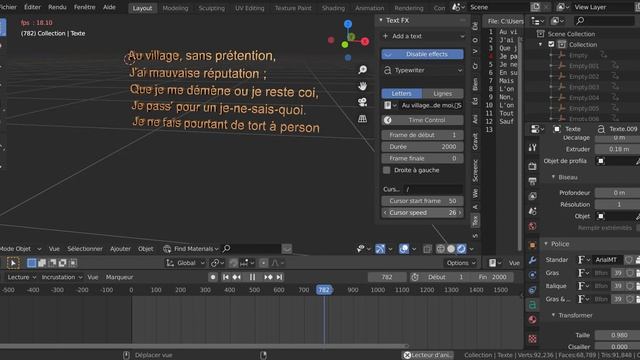Enable wireframe viewport shading
Screen dimensions: 640x360
440,249
